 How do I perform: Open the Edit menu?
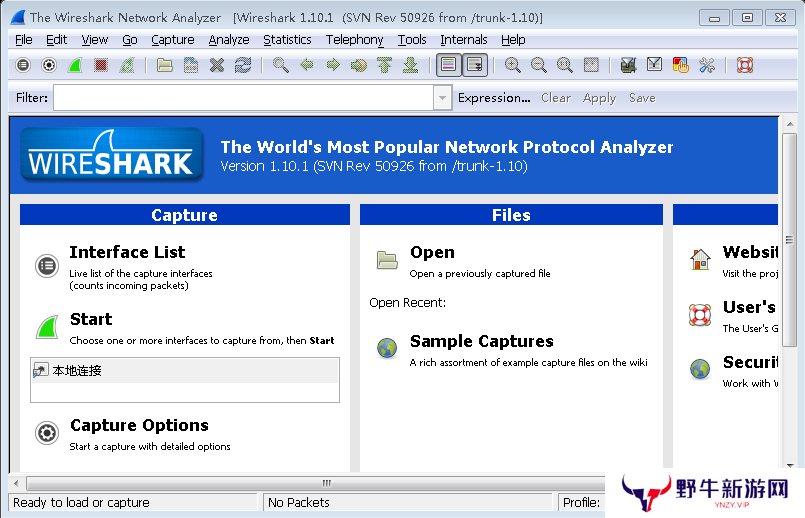pos(56,40)
